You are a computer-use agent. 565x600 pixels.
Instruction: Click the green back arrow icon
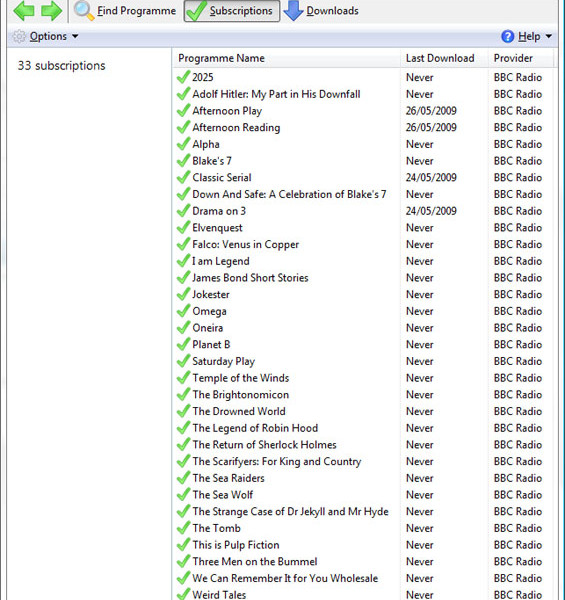24,10
